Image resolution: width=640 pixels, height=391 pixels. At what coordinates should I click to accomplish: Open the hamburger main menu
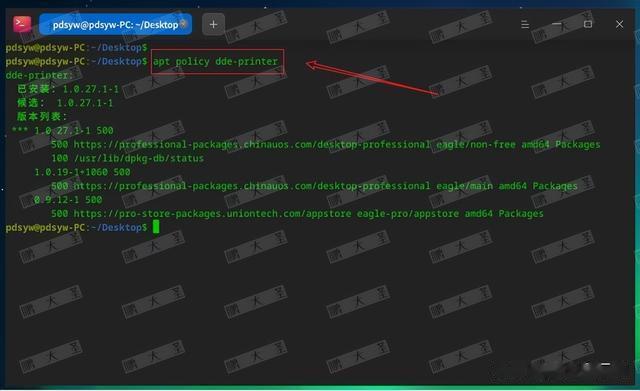[x=525, y=24]
